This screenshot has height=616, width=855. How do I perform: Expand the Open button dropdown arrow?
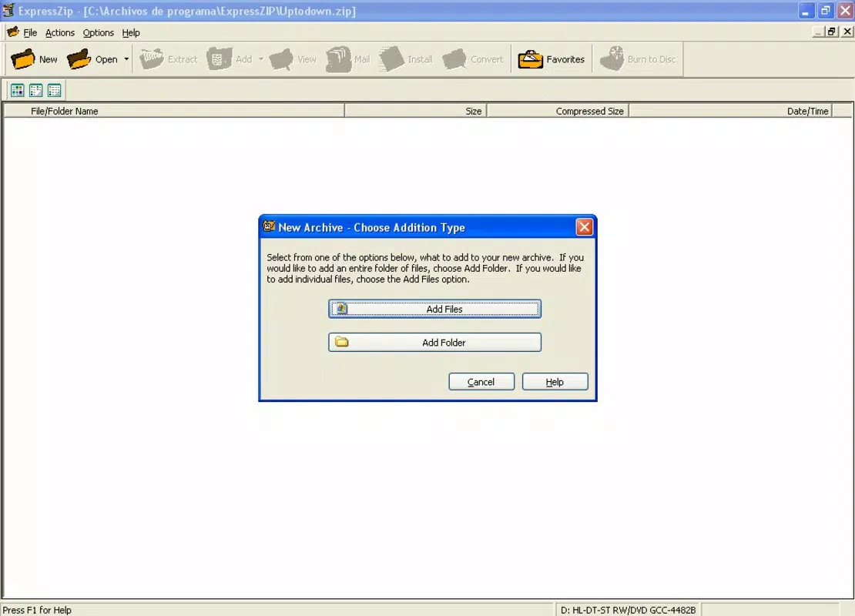(x=126, y=59)
